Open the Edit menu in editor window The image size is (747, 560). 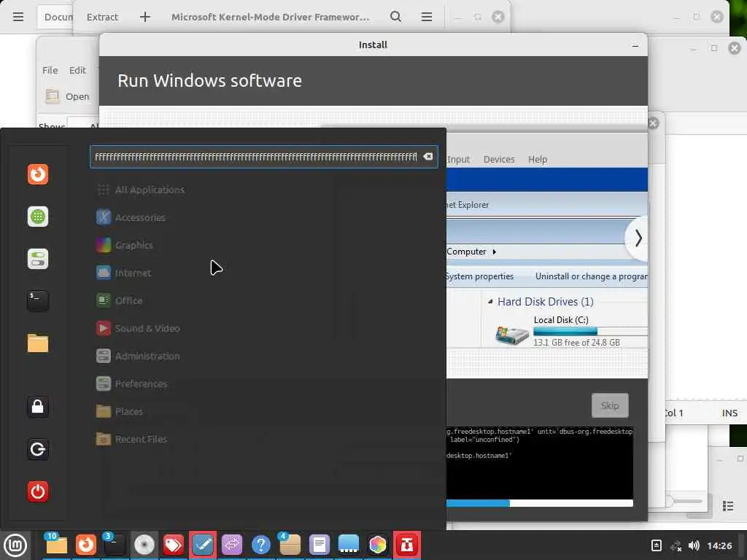[x=77, y=70]
